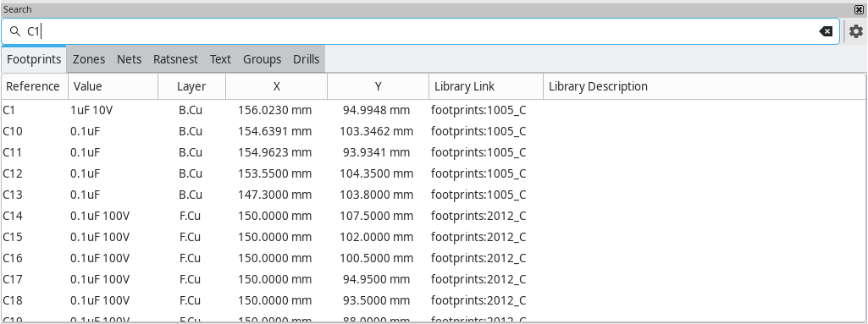Clear the search field text
The height and width of the screenshot is (324, 868).
(826, 31)
